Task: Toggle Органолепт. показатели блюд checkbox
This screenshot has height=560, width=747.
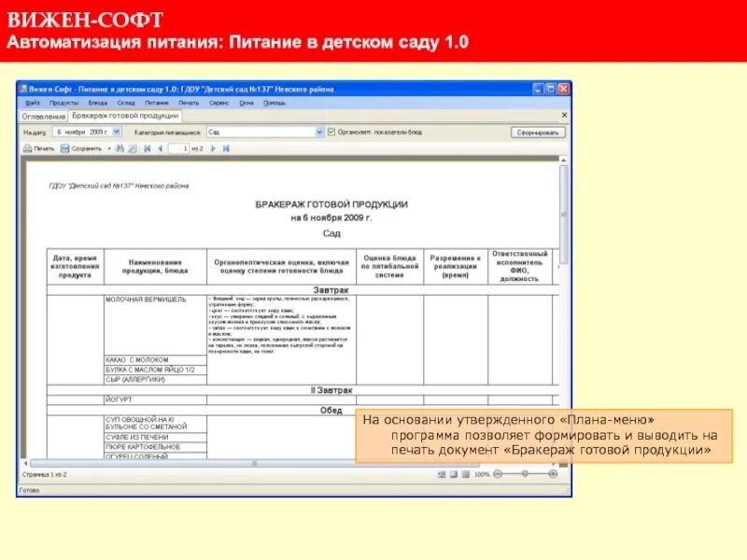Action: point(331,132)
